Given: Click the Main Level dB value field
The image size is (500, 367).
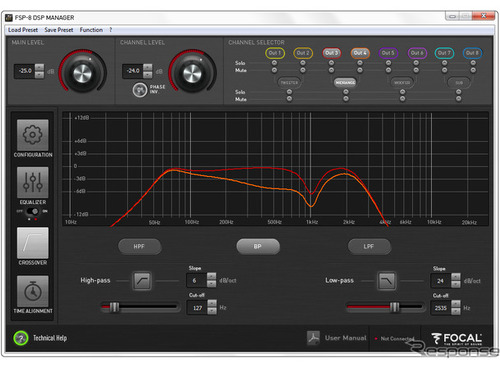Looking at the screenshot, I should [24, 71].
